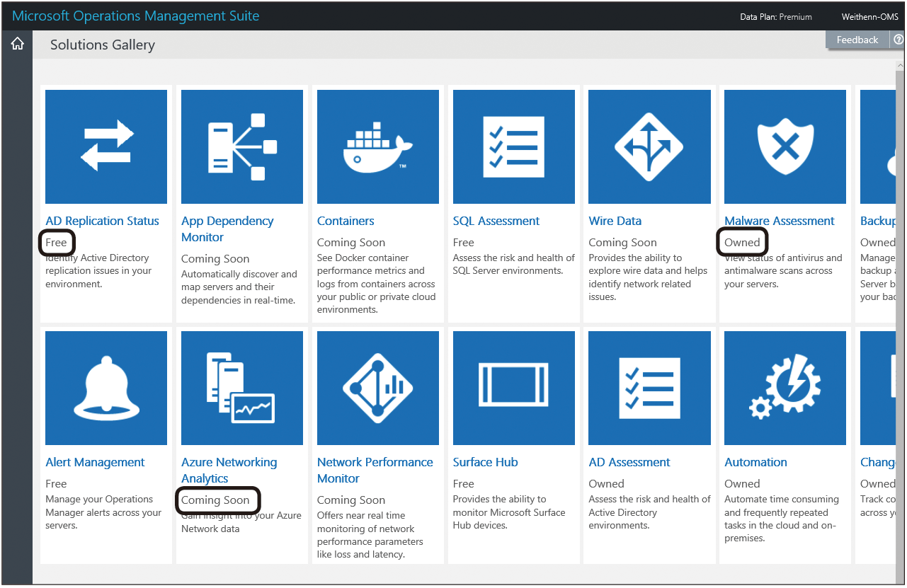Click the Alert Management bell tile icon
Viewport: 907px width, 588px height.
106,388
